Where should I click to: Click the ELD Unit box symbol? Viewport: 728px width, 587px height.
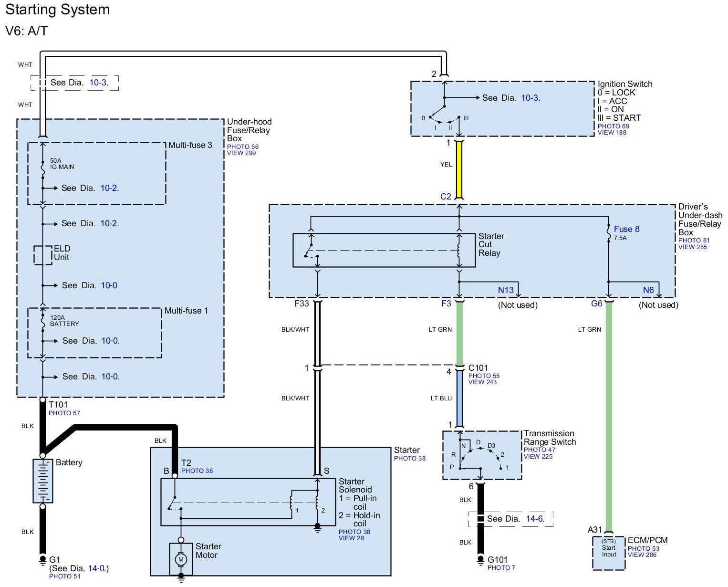[42, 255]
